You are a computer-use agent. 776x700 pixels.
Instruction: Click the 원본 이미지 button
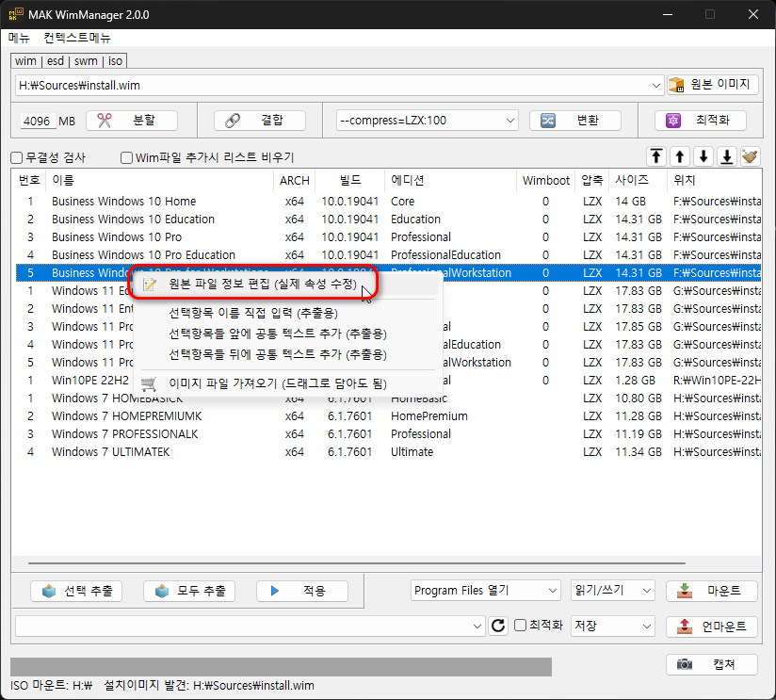pos(713,85)
